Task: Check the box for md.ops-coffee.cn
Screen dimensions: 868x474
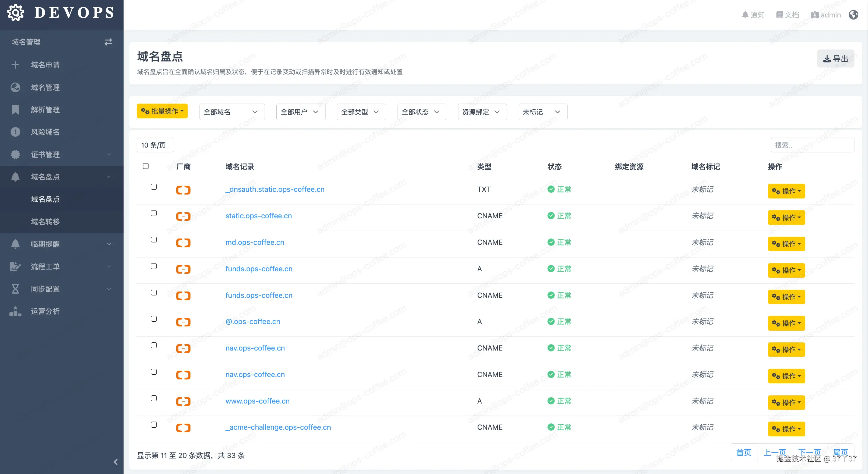Action: (x=154, y=239)
